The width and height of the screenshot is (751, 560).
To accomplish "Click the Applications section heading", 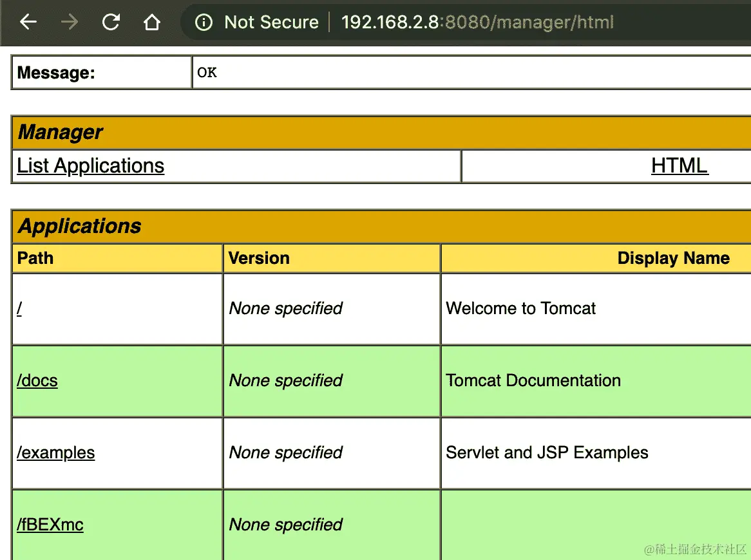I will point(79,226).
